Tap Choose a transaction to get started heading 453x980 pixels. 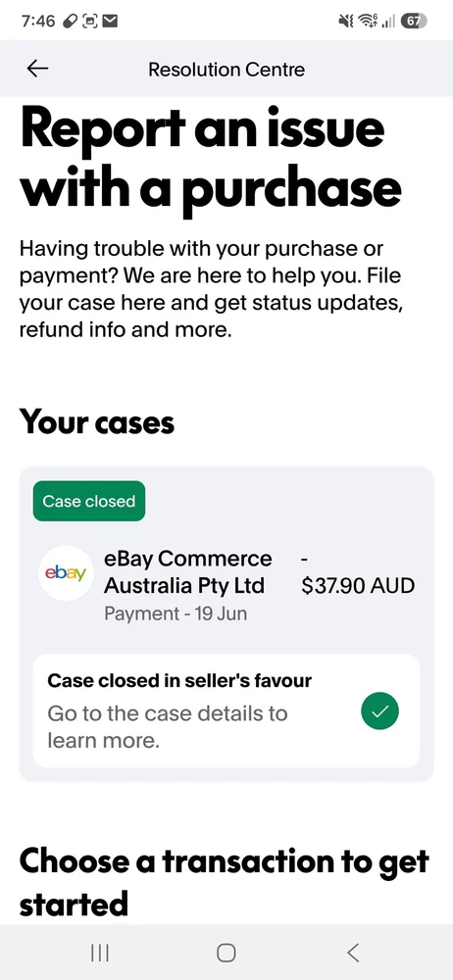click(x=224, y=883)
